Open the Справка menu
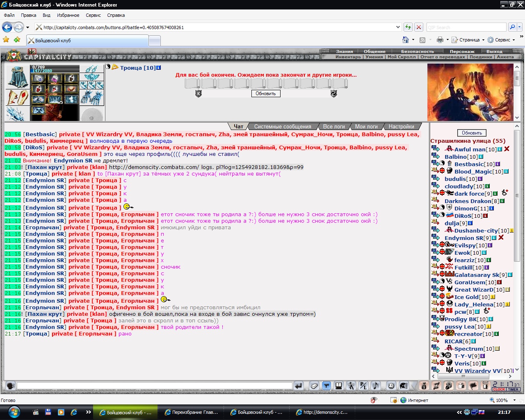Viewport: 525px width, 420px height. 116,15
